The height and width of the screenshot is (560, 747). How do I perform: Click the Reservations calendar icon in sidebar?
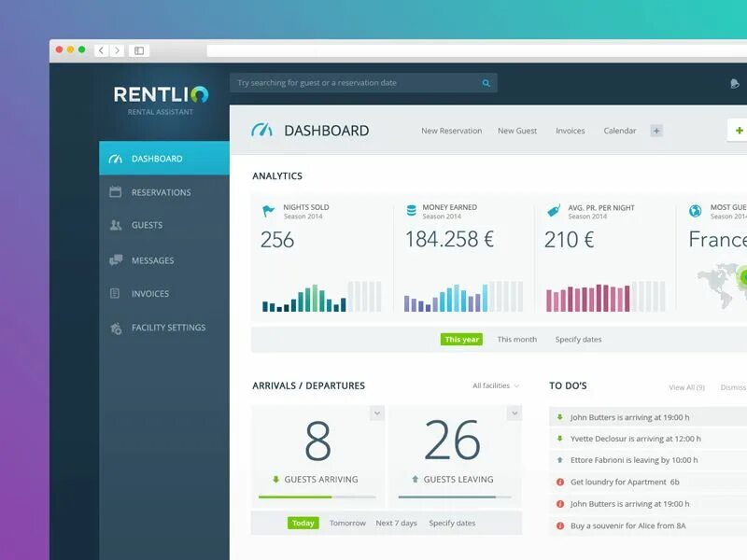coord(115,192)
